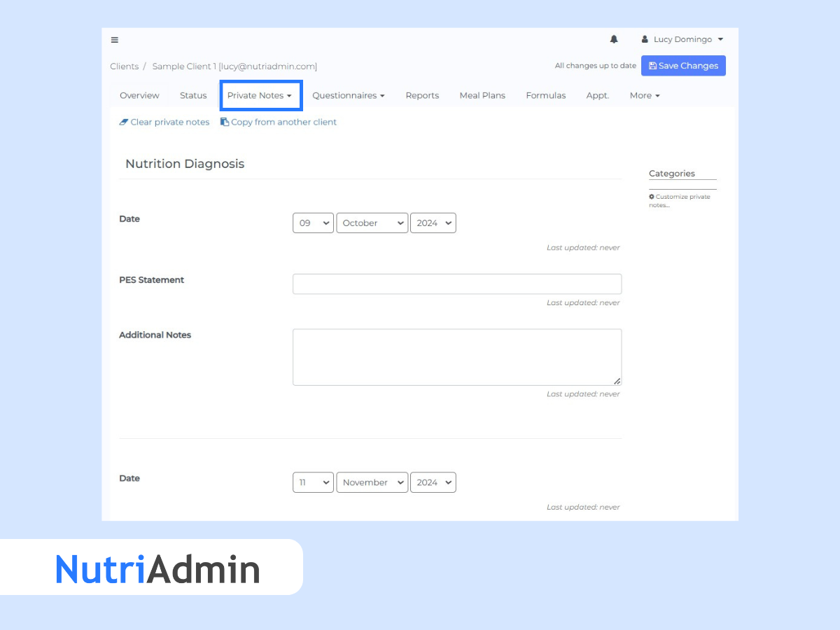Click the Save Changes button
This screenshot has height=630, width=840.
tap(683, 66)
